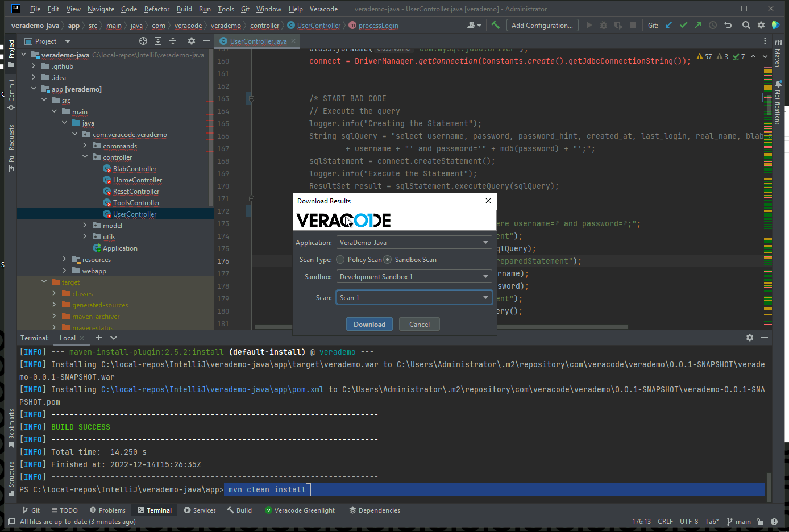Hide the Project tool window
789x532 pixels.
pyautogui.click(x=206, y=41)
